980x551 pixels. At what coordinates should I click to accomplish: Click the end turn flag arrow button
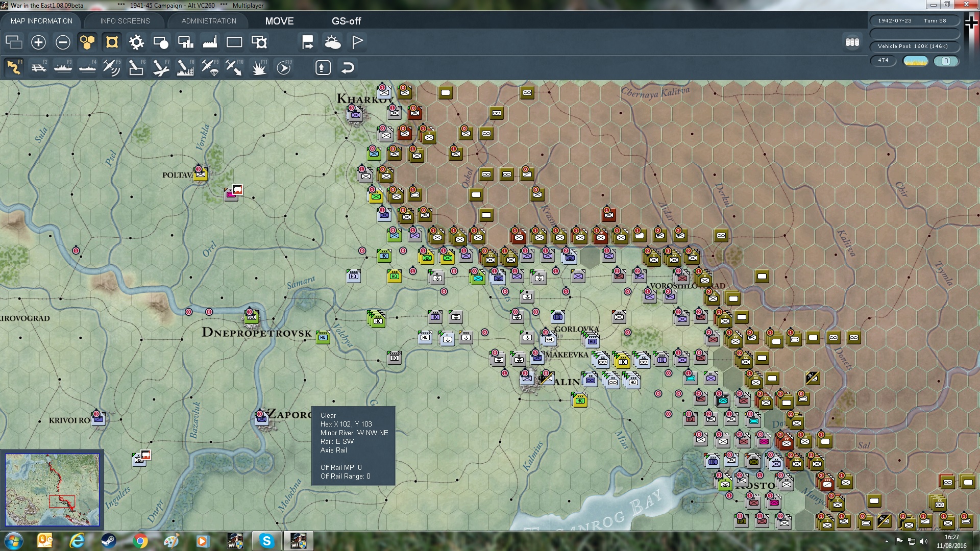pyautogui.click(x=308, y=42)
